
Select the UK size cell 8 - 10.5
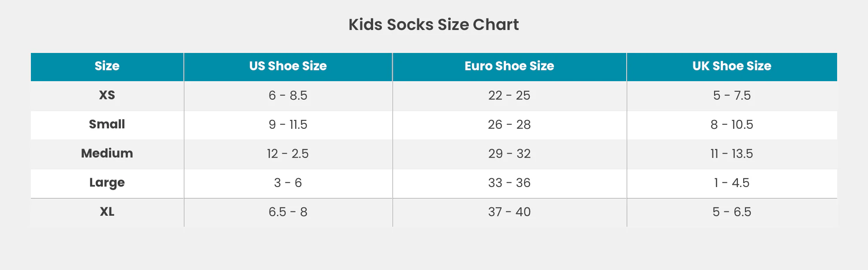point(732,124)
